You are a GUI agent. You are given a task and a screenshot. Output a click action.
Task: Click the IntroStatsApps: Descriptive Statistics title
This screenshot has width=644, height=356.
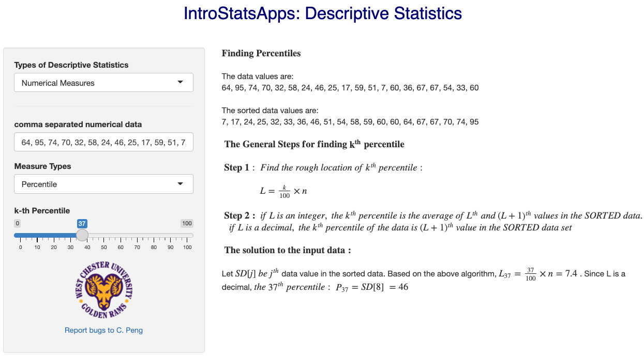322,13
